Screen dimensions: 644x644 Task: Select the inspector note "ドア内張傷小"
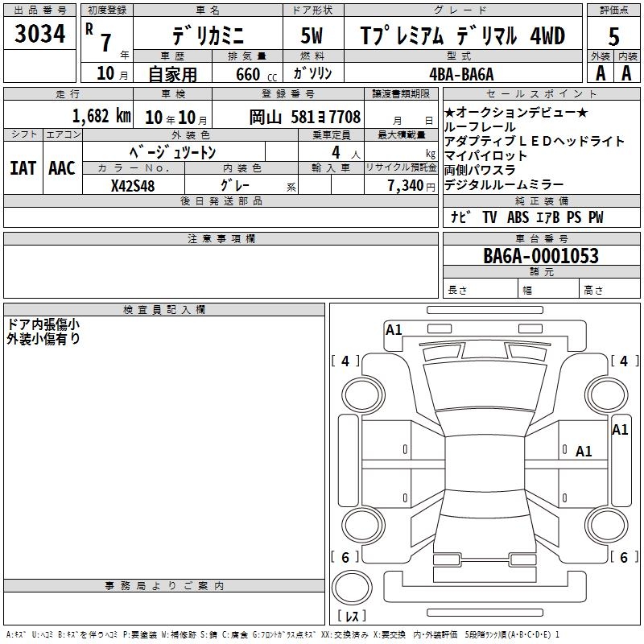(43, 324)
